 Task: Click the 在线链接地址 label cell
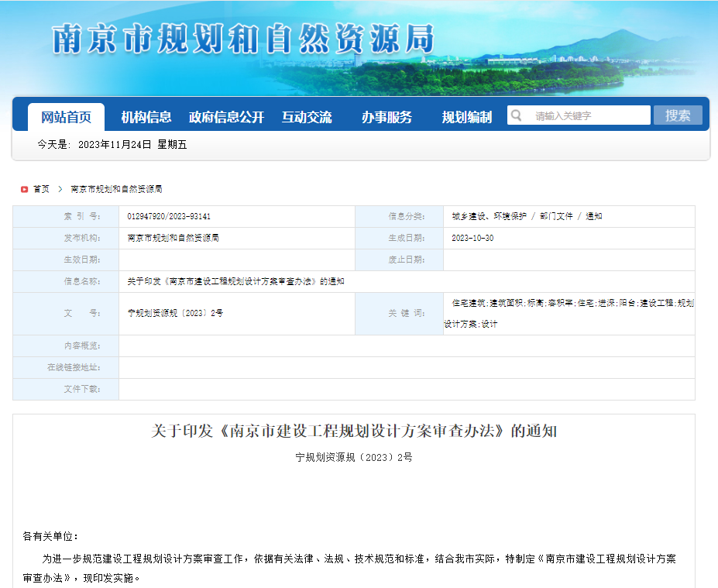tap(66, 367)
